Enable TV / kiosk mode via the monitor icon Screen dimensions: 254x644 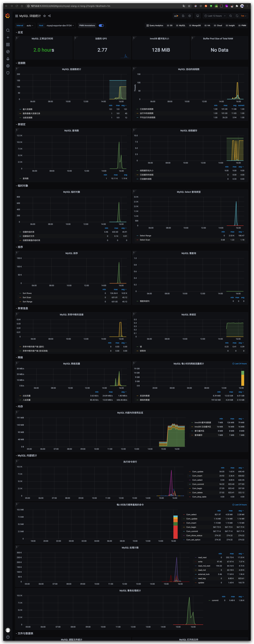pyautogui.click(x=198, y=16)
